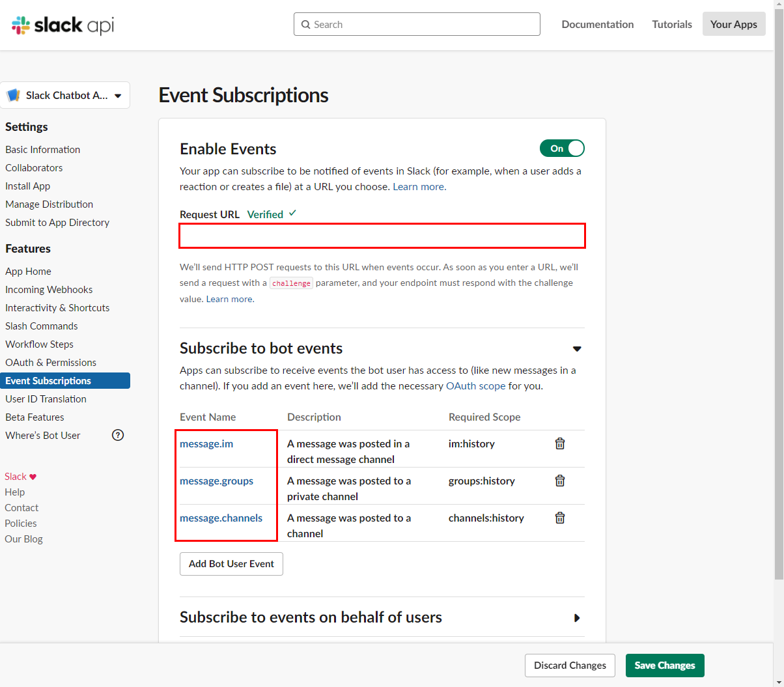The image size is (784, 687).
Task: Open the App Home feature
Action: click(x=28, y=271)
